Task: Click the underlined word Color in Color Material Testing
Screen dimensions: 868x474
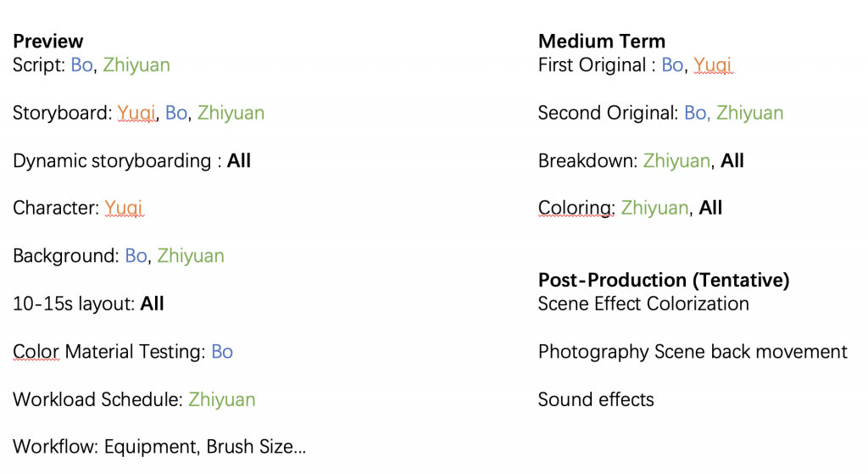Action: [x=36, y=352]
